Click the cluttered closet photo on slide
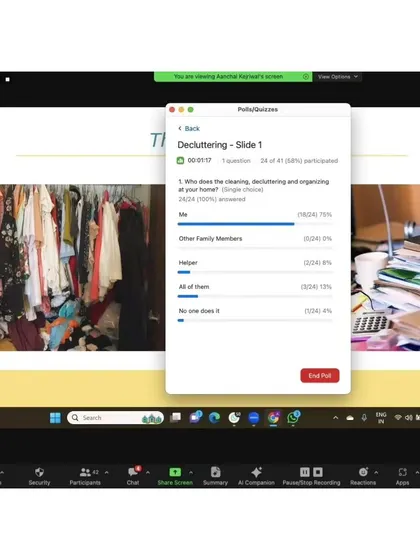Image resolution: width=420 pixels, height=560 pixels. [x=82, y=268]
